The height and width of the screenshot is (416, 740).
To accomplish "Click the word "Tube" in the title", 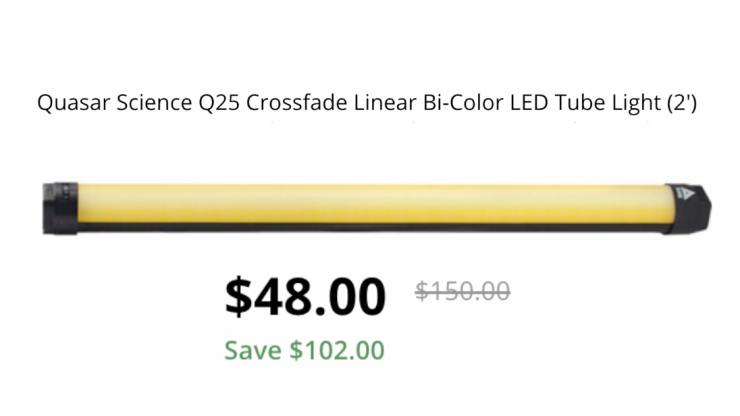I will (568, 103).
